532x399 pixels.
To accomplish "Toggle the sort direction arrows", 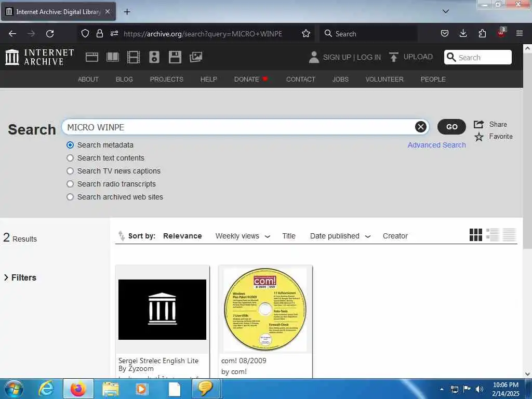I will 121,235.
